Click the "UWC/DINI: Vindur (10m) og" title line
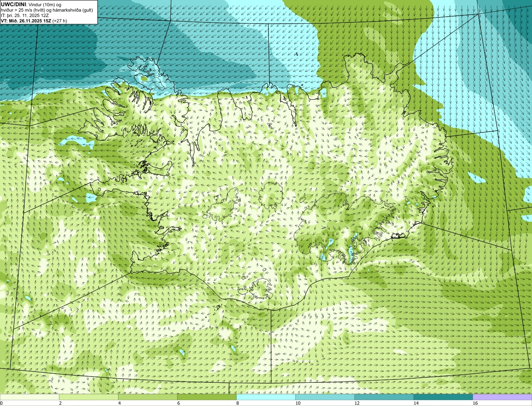This screenshot has height=406, width=532. [x=31, y=5]
